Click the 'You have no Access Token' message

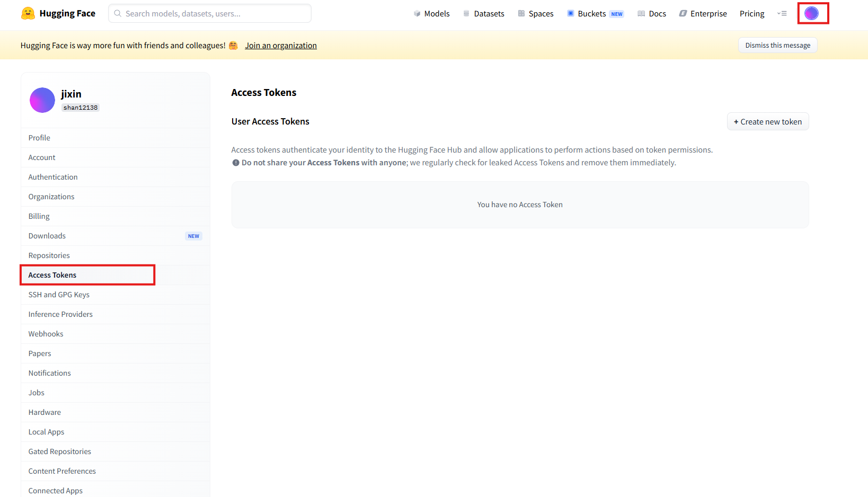[x=520, y=205]
